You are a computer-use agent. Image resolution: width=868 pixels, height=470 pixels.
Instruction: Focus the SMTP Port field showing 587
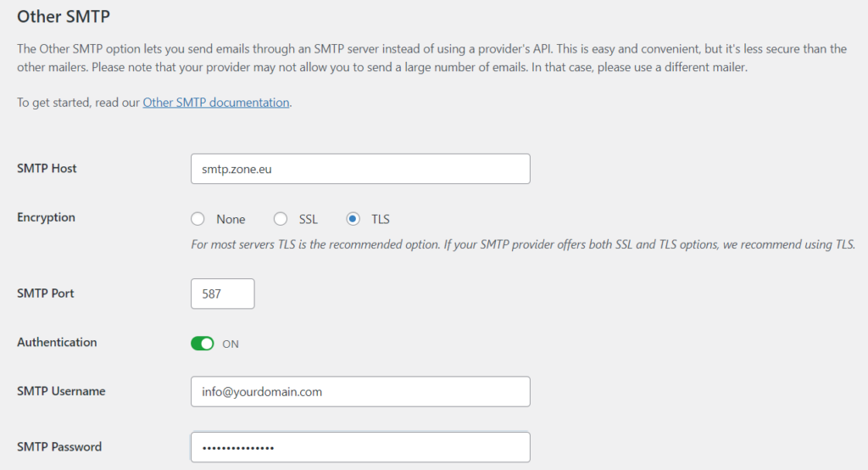tap(222, 294)
